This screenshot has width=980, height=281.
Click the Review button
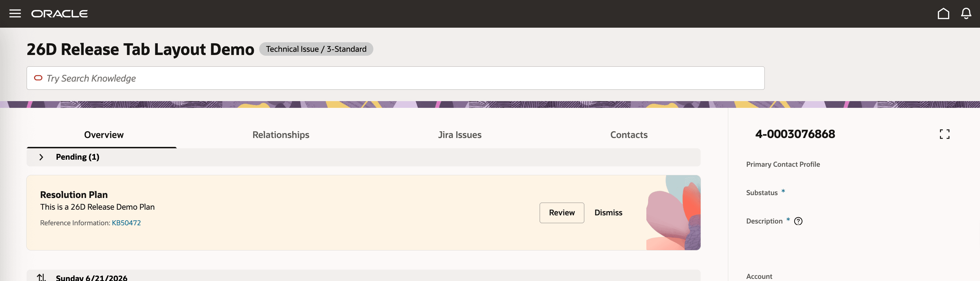click(x=562, y=213)
